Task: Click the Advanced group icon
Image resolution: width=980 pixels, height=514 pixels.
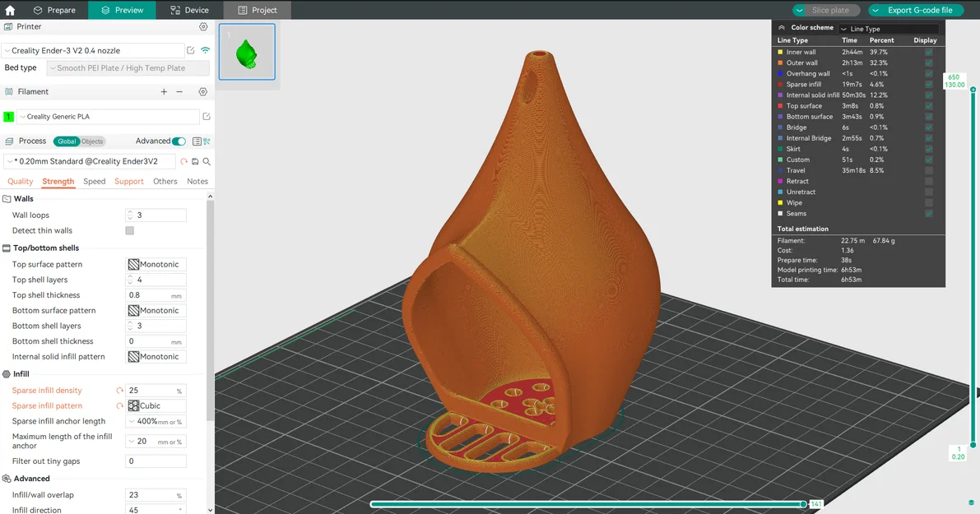Action: pyautogui.click(x=7, y=479)
